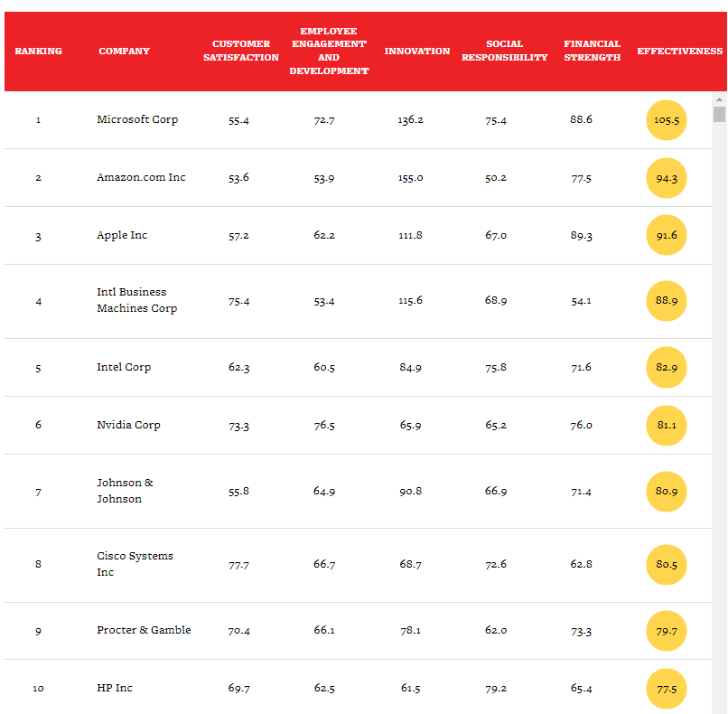Open the Cisco Systems Inc company name
This screenshot has height=714, width=728.
pyautogui.click(x=135, y=564)
